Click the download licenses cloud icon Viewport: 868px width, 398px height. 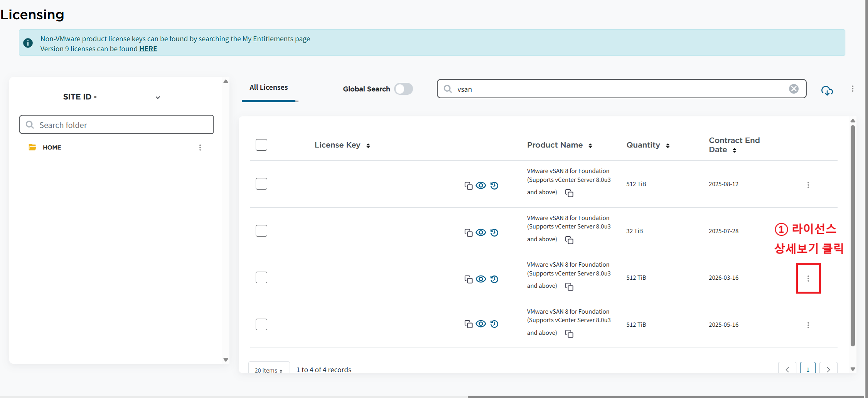point(827,91)
